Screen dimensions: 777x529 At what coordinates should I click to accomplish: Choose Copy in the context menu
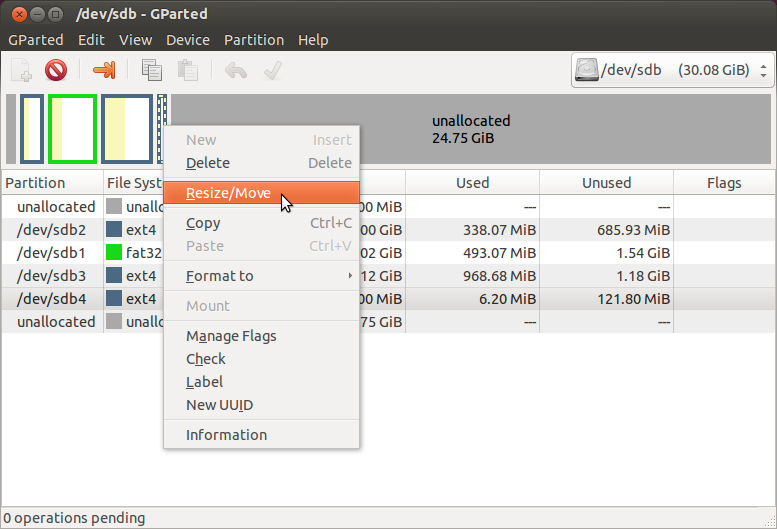pos(261,223)
